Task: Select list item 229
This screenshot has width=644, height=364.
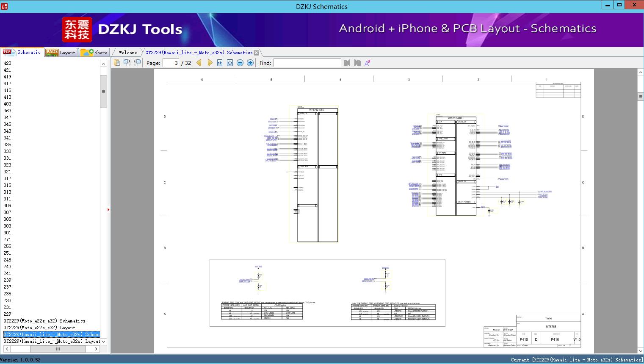Action: 8,314
